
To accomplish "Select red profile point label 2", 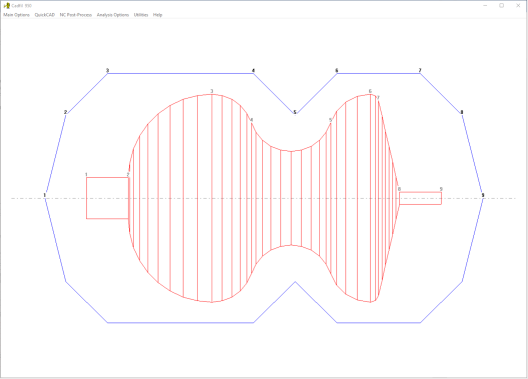I will point(128,174).
